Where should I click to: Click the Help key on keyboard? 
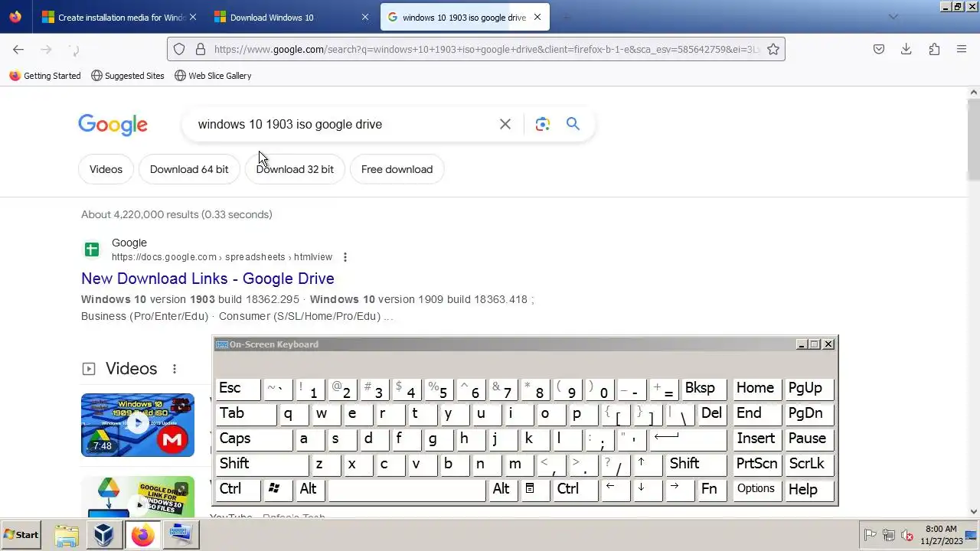coord(810,490)
